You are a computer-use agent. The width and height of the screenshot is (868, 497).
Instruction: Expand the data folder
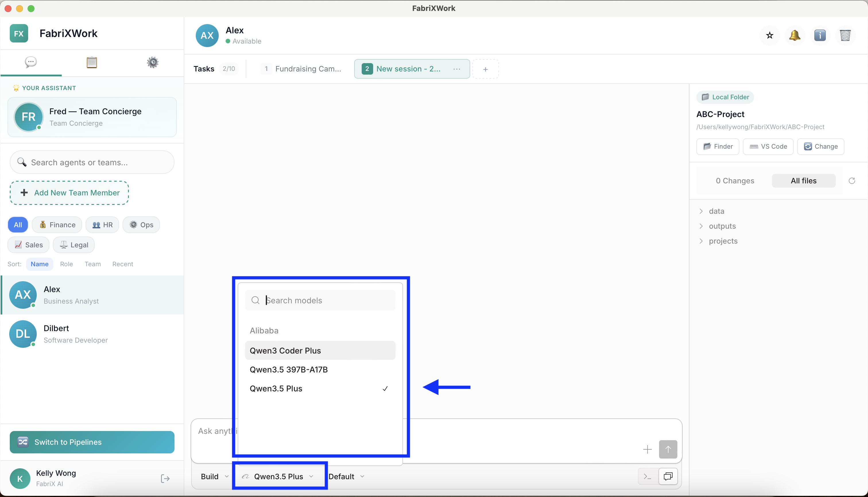[716, 211]
